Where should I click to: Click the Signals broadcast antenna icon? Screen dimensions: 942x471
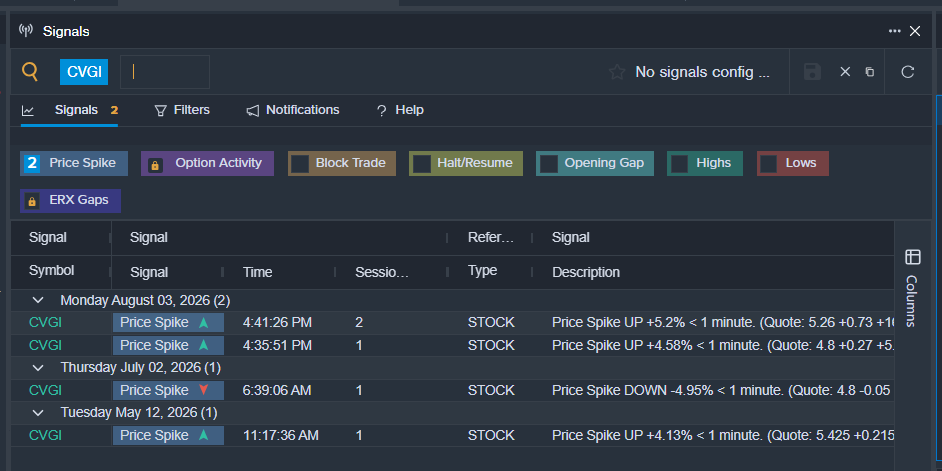(x=26, y=30)
